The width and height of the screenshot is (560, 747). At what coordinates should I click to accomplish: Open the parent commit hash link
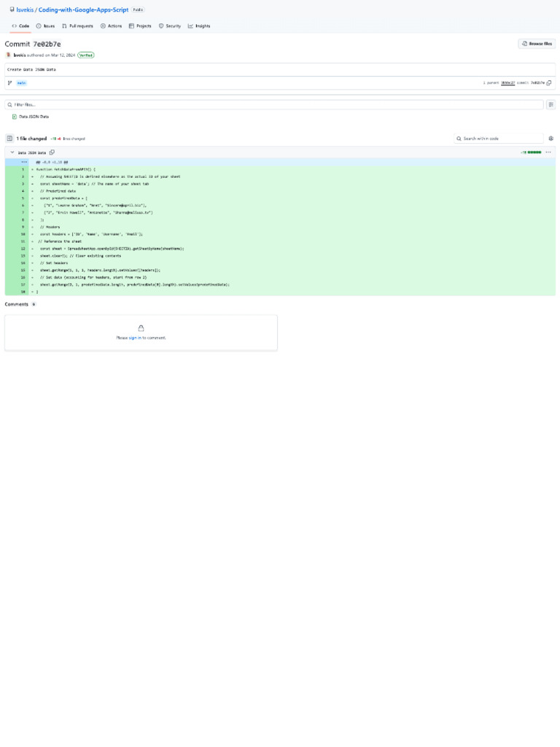coord(507,83)
